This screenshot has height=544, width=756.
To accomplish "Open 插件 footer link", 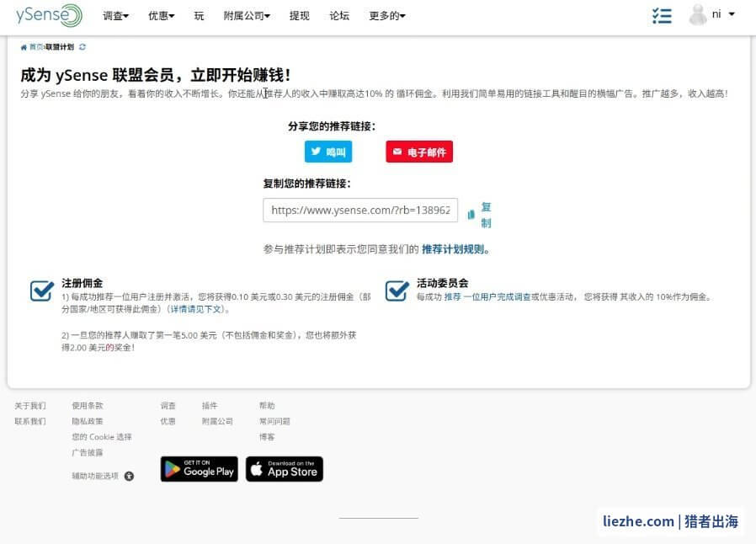I will click(210, 406).
